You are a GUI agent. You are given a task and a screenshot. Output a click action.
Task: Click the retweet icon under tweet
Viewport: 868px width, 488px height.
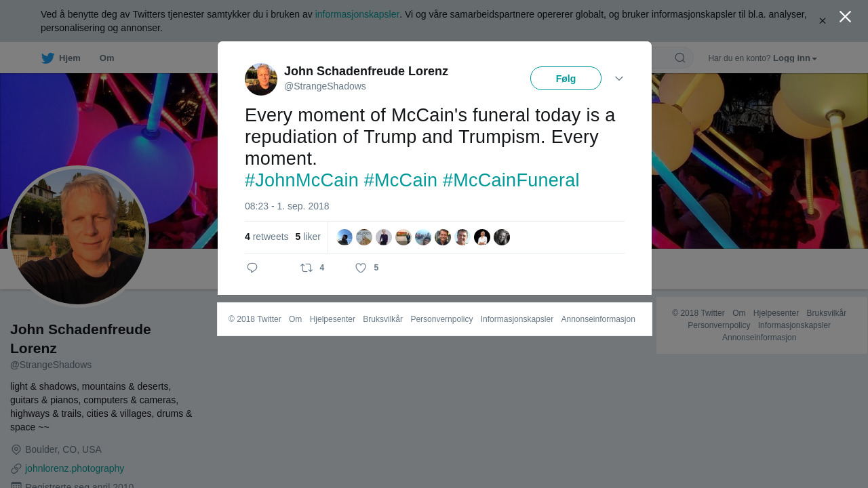307,268
